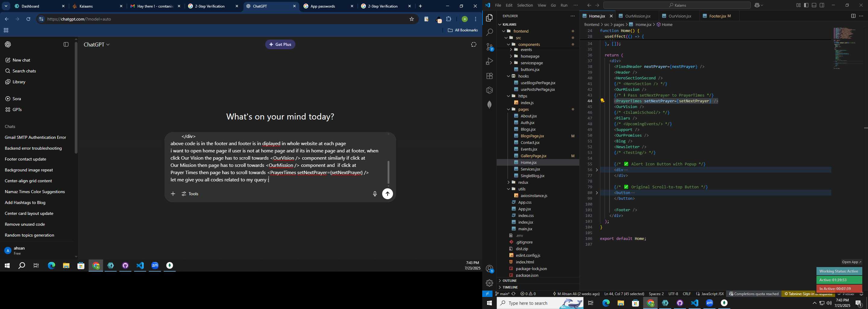This screenshot has height=309, width=868.
Task: Collapse the pages folder
Action: [x=508, y=110]
